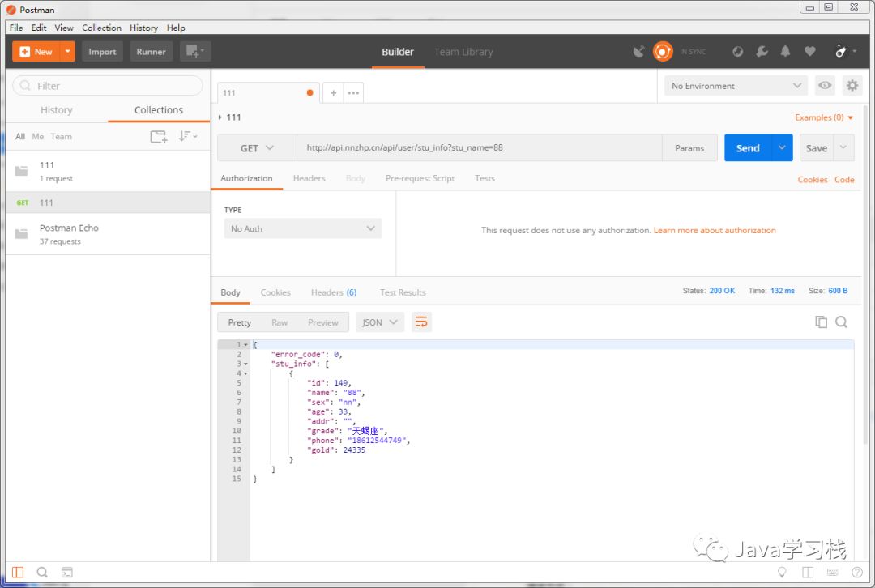Open the Send button dropdown arrow

[782, 148]
